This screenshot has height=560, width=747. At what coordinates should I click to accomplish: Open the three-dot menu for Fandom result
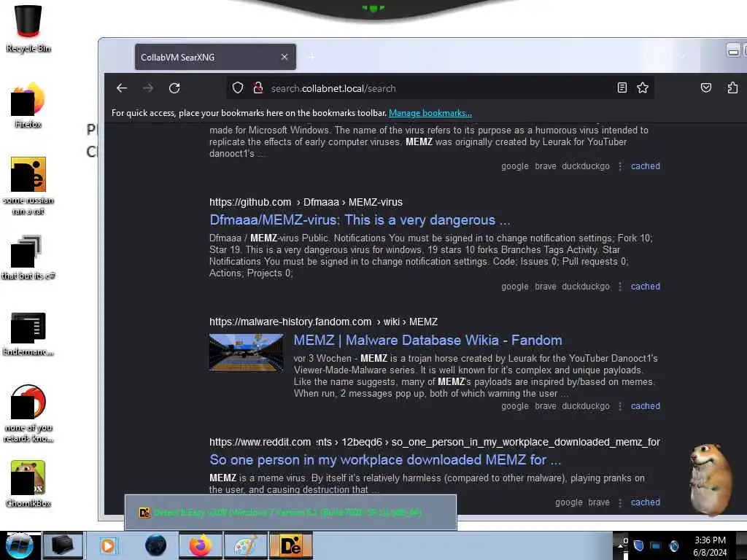click(x=620, y=406)
